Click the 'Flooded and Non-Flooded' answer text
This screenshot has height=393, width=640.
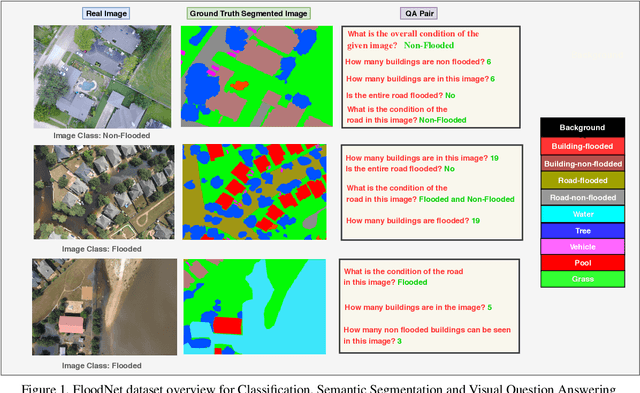coord(467,199)
